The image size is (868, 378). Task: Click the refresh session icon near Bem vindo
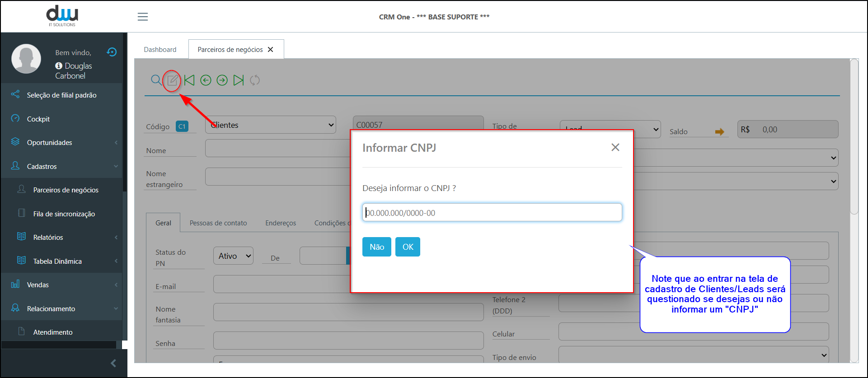pos(112,52)
